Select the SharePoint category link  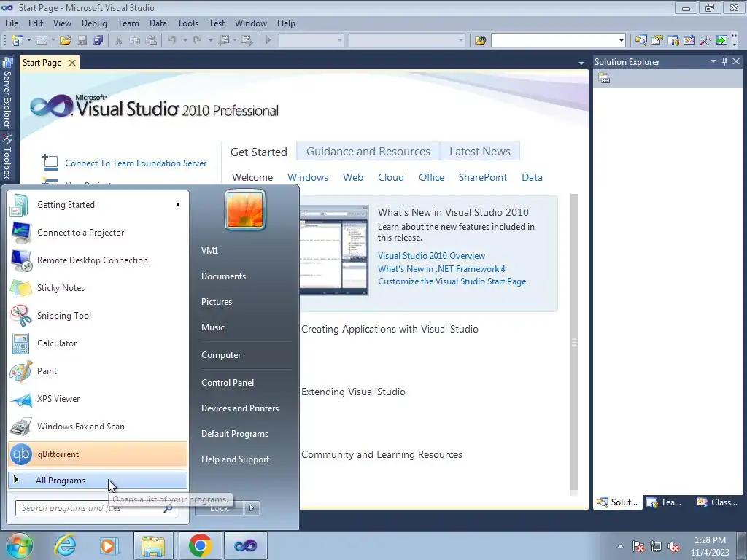[483, 178]
